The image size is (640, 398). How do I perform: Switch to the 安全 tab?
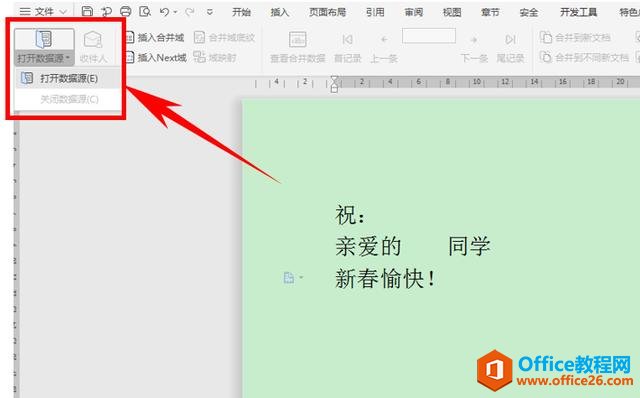(x=529, y=12)
